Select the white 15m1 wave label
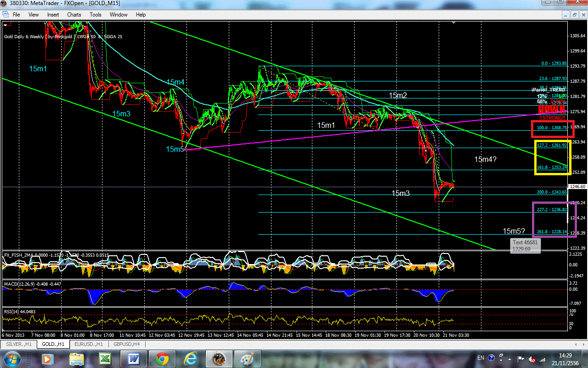Viewport: 588px width, 368px height. tap(327, 125)
